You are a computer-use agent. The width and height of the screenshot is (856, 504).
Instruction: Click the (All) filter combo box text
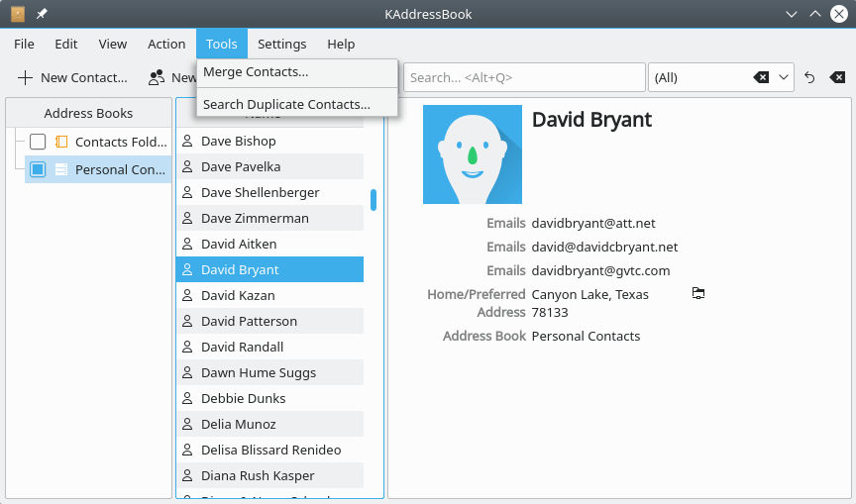click(x=666, y=77)
